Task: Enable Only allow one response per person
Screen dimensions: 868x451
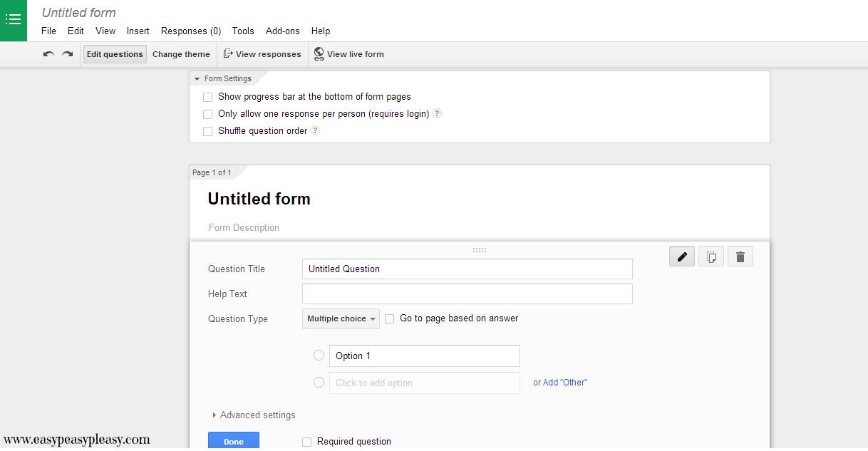Action: pyautogui.click(x=208, y=114)
